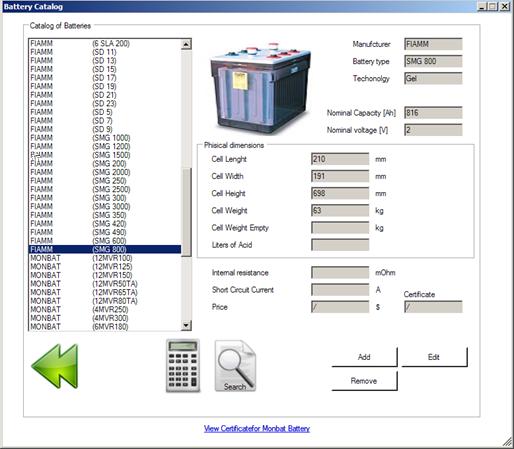The height and width of the screenshot is (449, 514).
Task: Select FIAMM (SMG 200) row
Action: 105,164
